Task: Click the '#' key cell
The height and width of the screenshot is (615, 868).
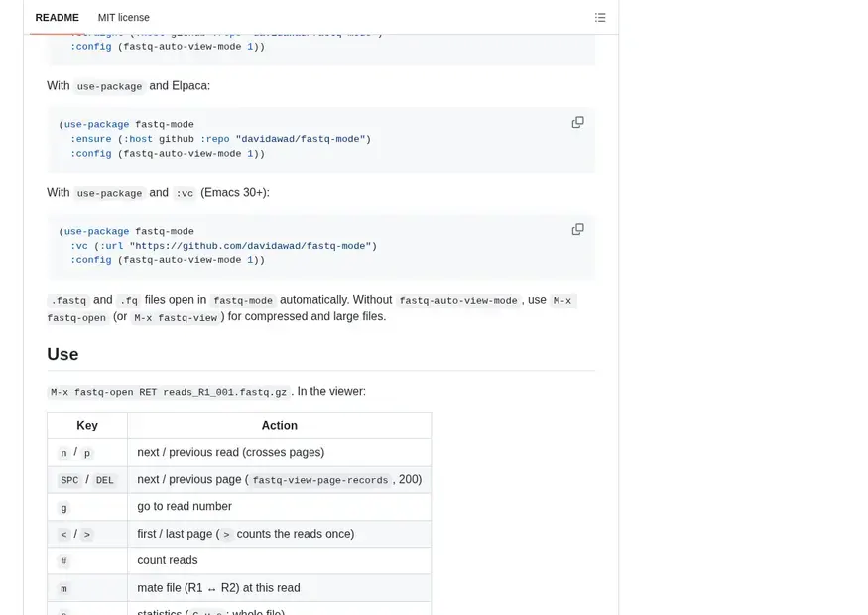Action: tap(87, 560)
